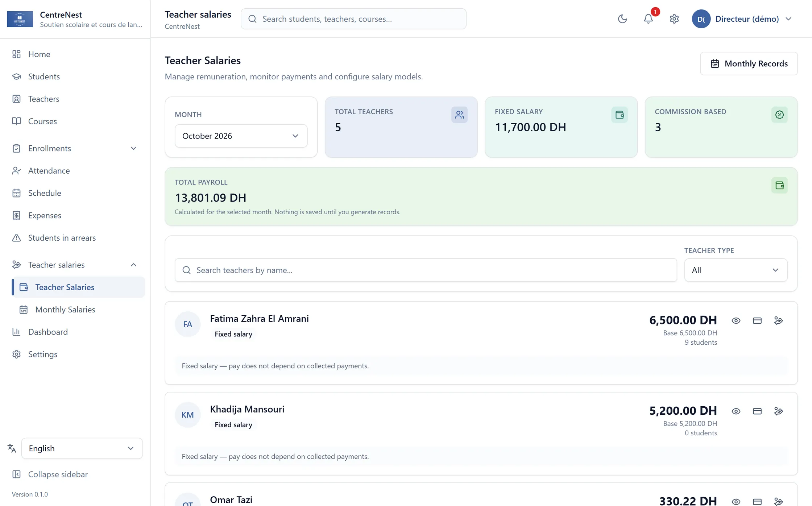Click the Monthly Records button

click(749, 64)
